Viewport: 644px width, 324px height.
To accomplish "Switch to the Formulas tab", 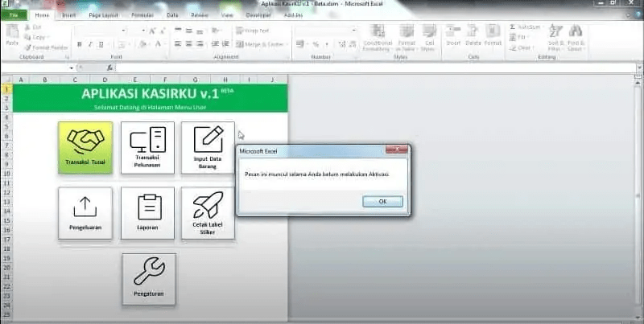I will tap(142, 15).
